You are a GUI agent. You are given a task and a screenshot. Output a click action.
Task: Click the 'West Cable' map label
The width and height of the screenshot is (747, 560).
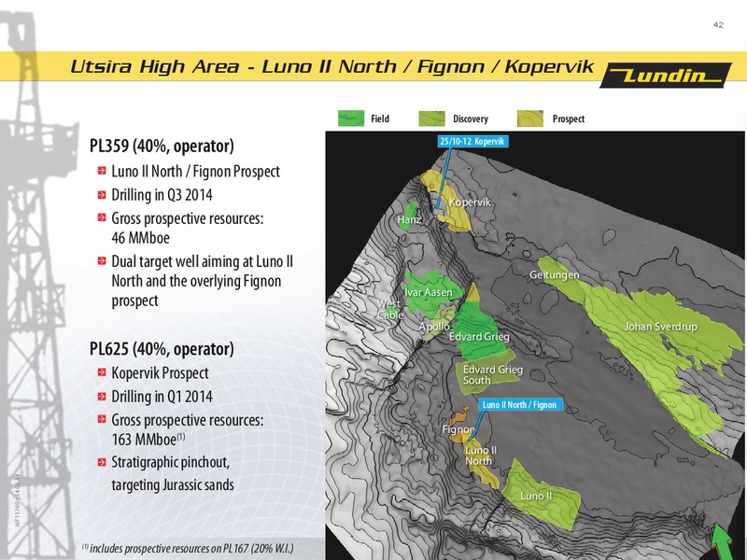(x=389, y=310)
